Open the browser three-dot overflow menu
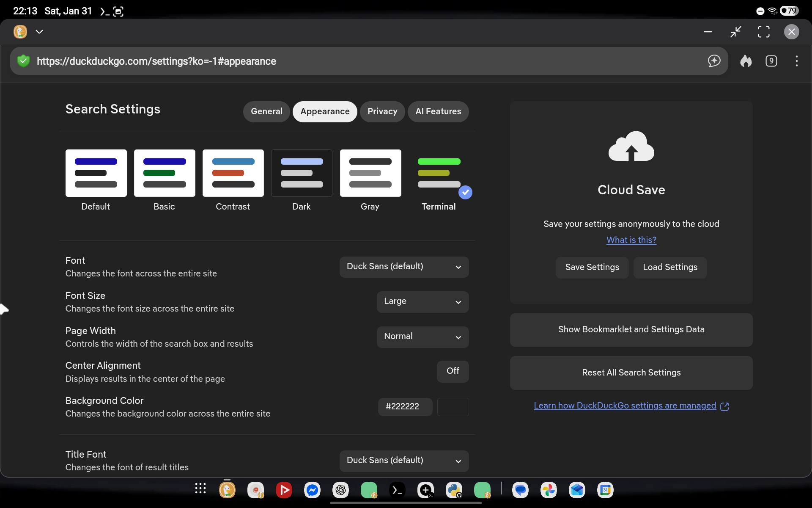812x508 pixels. 797,61
